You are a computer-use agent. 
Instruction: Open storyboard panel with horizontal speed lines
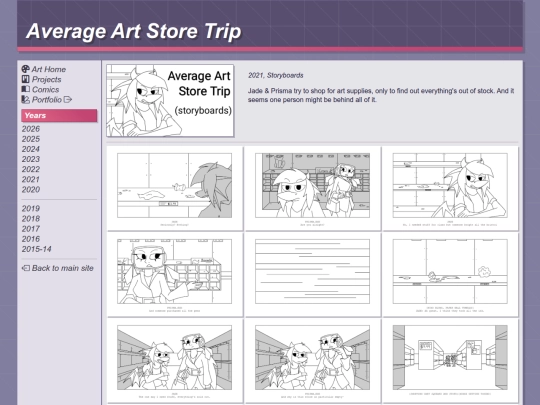[313, 274]
